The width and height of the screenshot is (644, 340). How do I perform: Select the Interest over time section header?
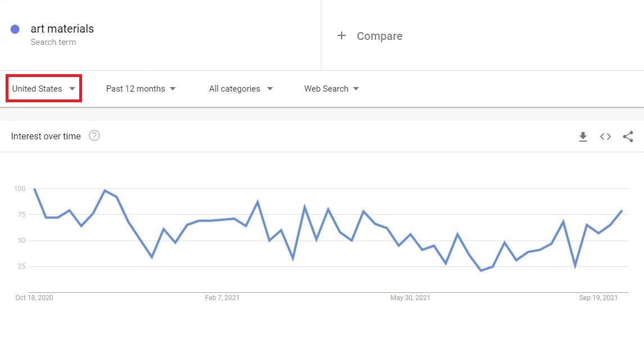point(46,136)
